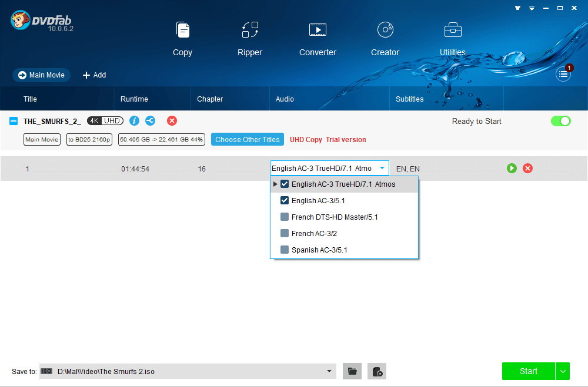Screen dimensions: 588x387
Task: Open the title bar dropdown menu
Action: [532, 8]
